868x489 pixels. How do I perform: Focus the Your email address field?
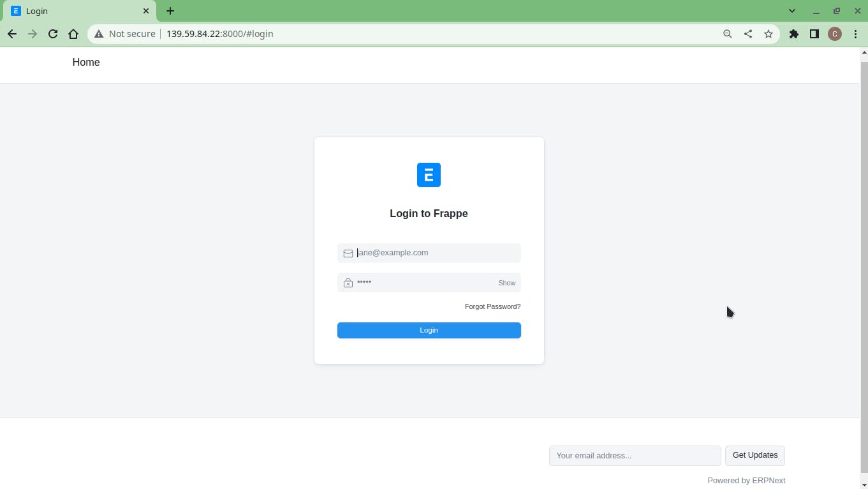[635, 456]
